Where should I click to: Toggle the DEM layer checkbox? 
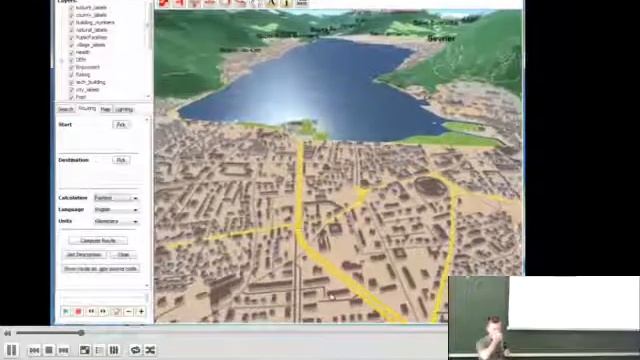tap(71, 60)
